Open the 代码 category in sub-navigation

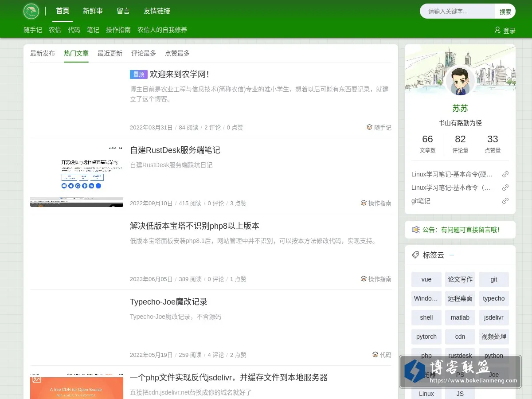click(x=74, y=30)
